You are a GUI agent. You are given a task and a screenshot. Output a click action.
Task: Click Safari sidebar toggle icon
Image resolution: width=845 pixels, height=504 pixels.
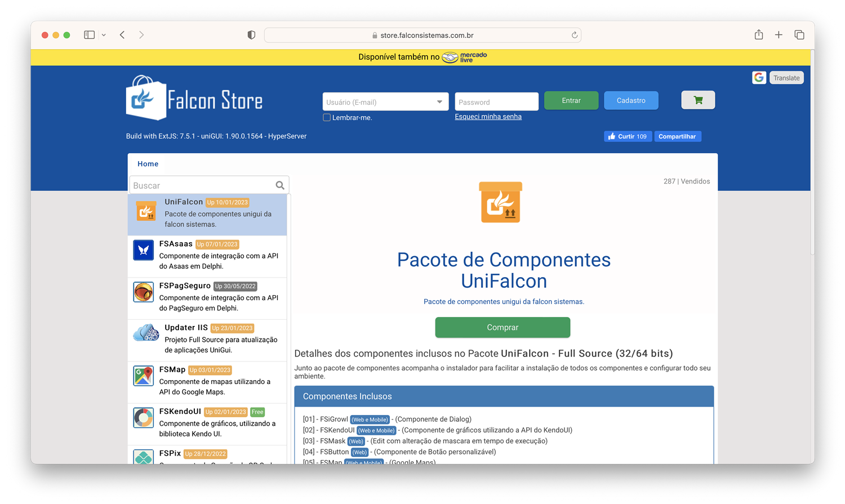coord(89,35)
